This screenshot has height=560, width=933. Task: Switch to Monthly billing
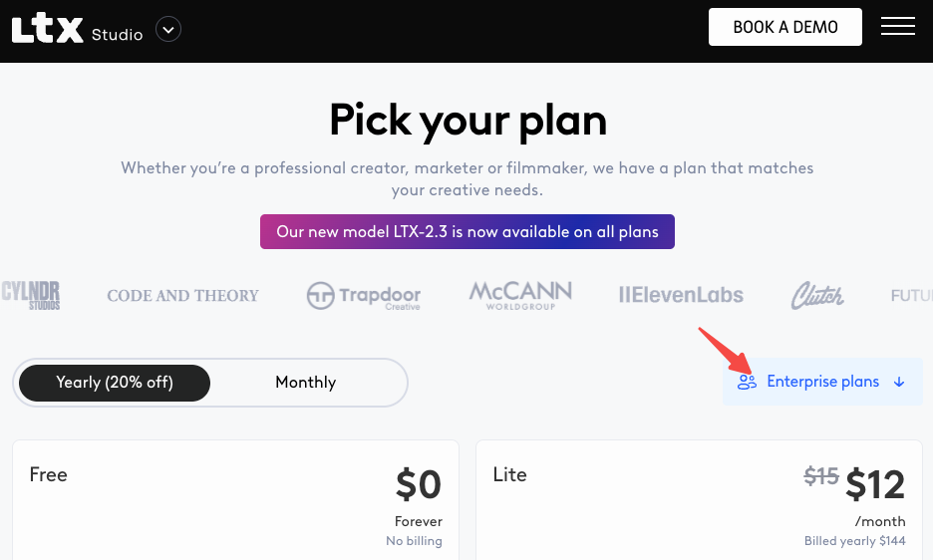coord(305,383)
